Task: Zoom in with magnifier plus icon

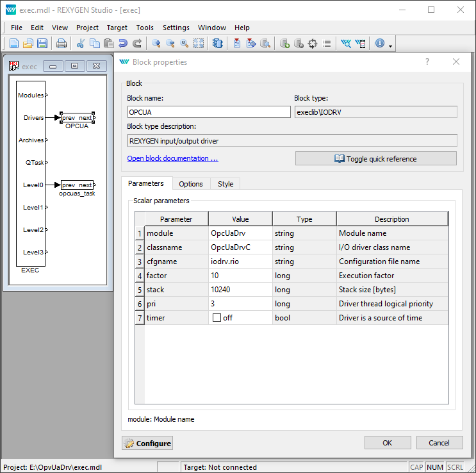Action: [x=156, y=44]
